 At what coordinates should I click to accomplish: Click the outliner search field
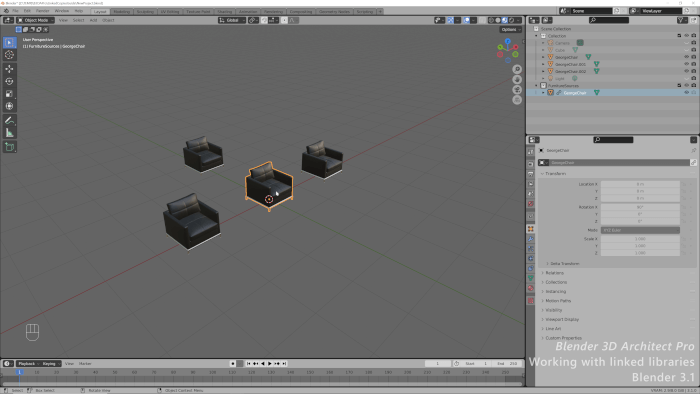pyautogui.click(x=609, y=20)
